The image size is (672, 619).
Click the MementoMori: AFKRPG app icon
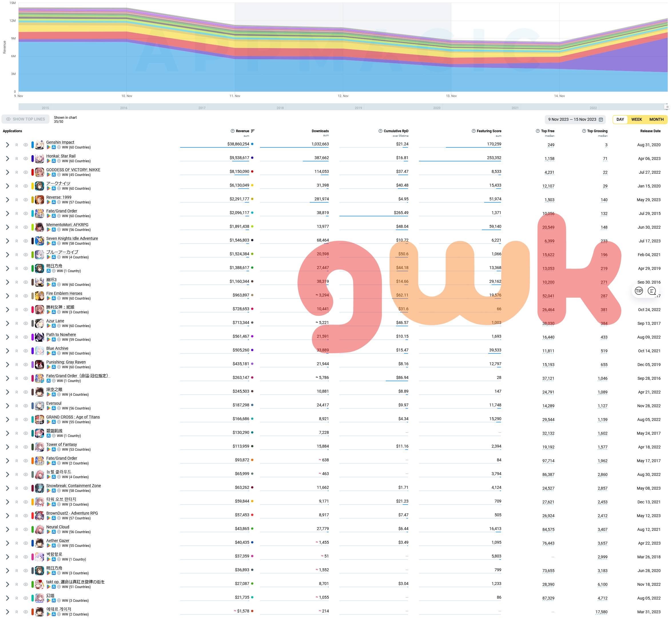point(39,227)
